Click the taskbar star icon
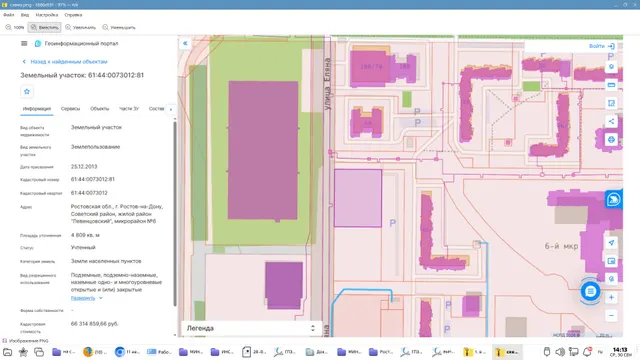Image resolution: width=640 pixels, height=360 pixels. (23, 352)
